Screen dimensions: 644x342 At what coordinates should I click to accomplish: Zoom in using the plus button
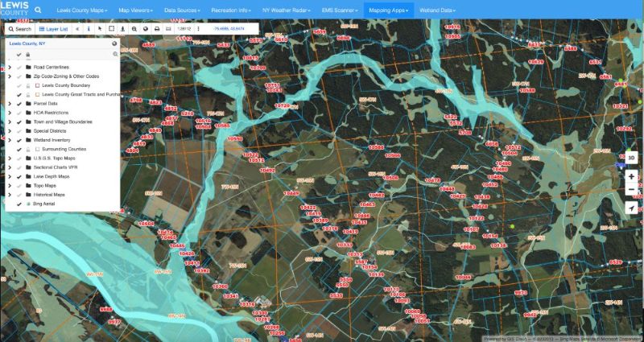(631, 177)
